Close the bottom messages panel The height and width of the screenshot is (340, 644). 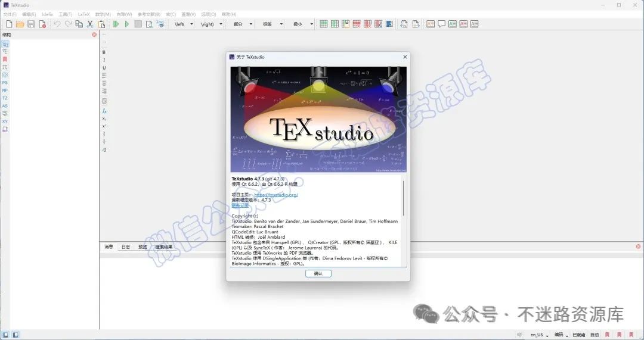tap(638, 247)
